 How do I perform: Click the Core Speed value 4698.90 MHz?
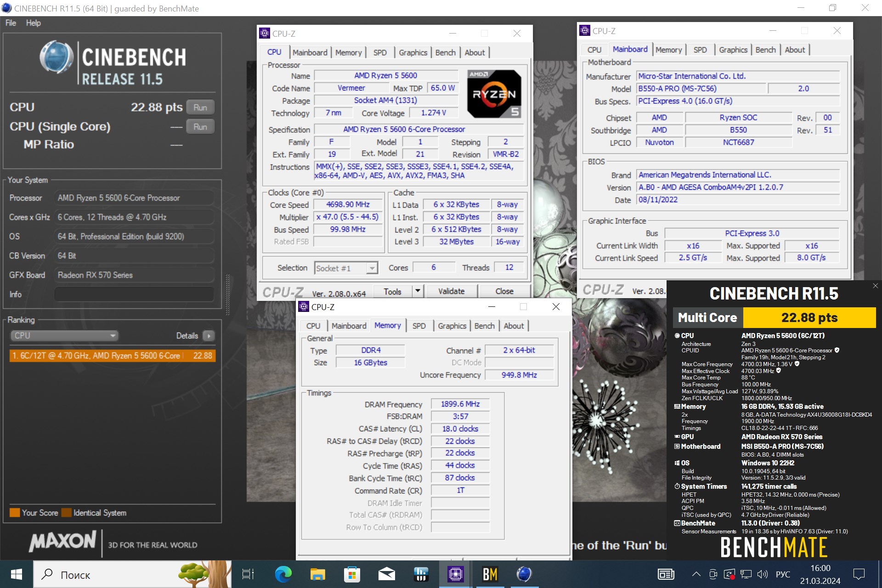[x=348, y=204]
